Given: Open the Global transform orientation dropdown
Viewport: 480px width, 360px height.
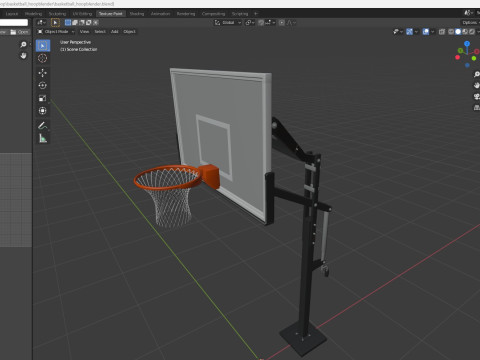Looking at the screenshot, I should [x=228, y=23].
